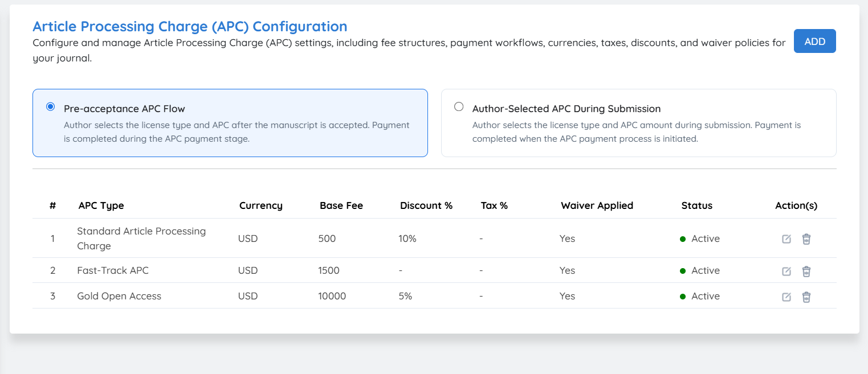868x374 pixels.
Task: Edit the Standard Article Processing Charge row
Action: 787,239
